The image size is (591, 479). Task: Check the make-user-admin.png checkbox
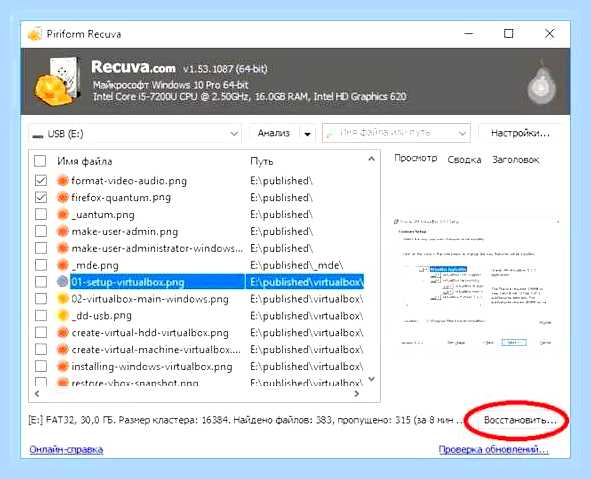click(41, 231)
